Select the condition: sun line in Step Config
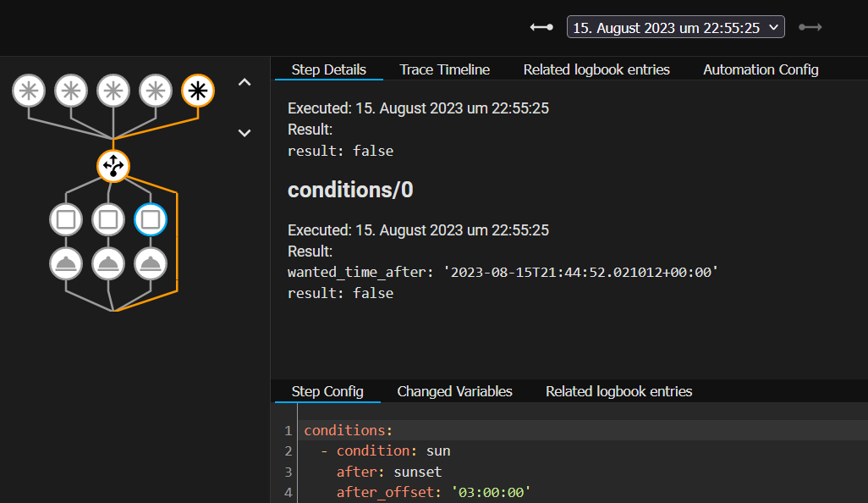The width and height of the screenshot is (868, 503). coord(393,450)
